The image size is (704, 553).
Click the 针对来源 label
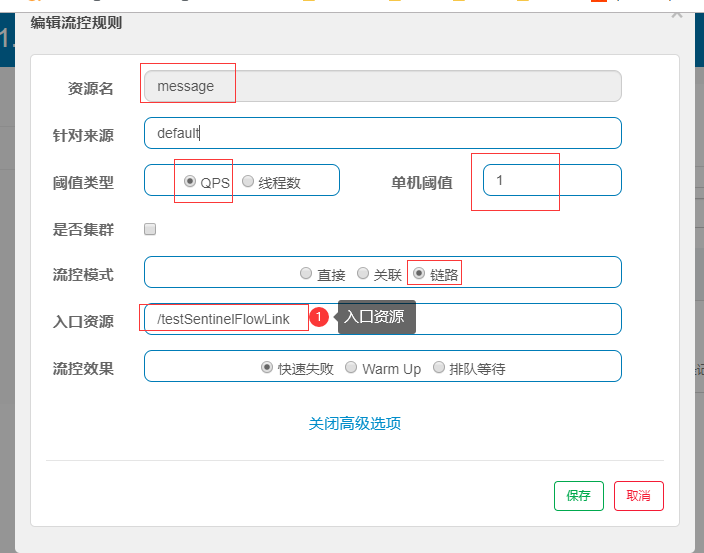(83, 136)
